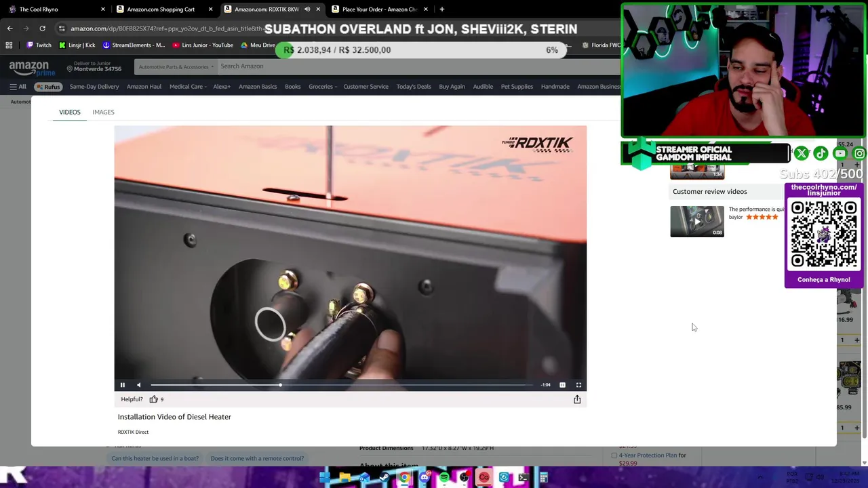
Task: Give the video a thumbs up
Action: pos(153,399)
